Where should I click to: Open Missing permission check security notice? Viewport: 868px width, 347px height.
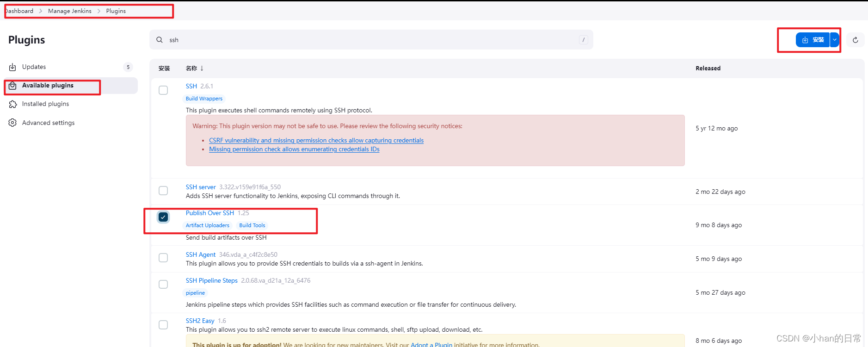point(294,149)
